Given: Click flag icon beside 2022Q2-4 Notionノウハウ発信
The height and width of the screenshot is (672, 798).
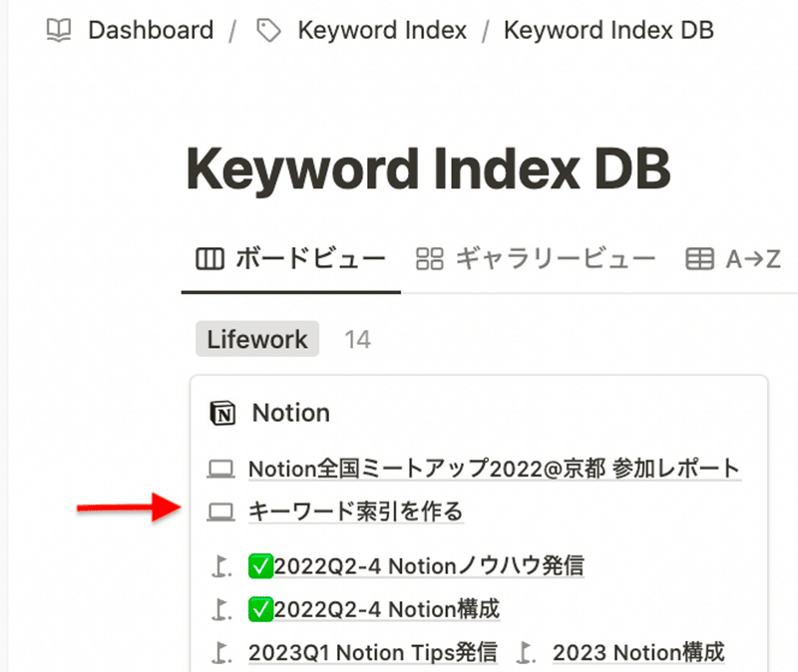Looking at the screenshot, I should [x=221, y=566].
